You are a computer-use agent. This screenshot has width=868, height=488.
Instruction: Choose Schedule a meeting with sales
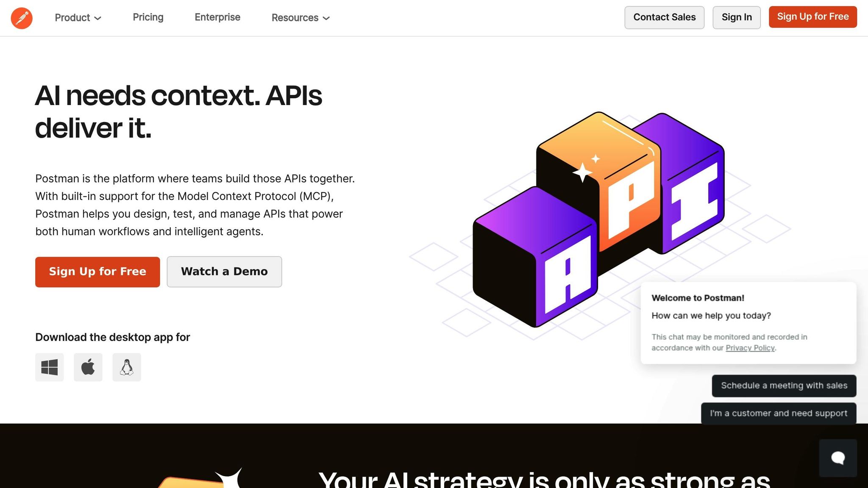coord(784,386)
